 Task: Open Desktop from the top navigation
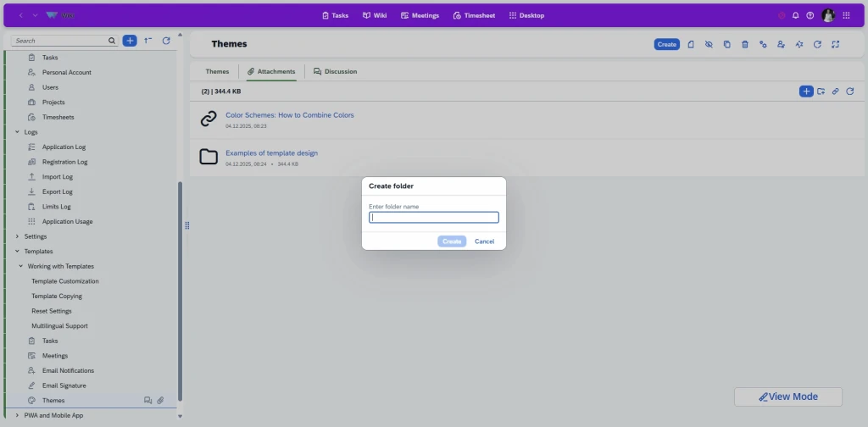pyautogui.click(x=526, y=15)
